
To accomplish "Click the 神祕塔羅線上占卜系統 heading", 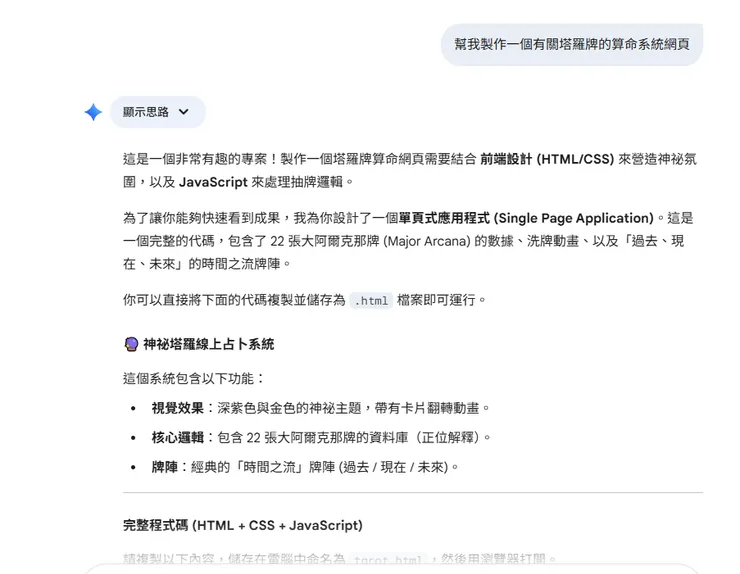I will click(208, 344).
